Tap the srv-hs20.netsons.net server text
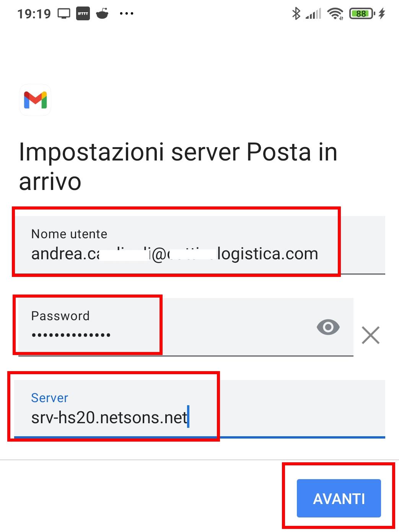The image size is (399, 532). [109, 417]
